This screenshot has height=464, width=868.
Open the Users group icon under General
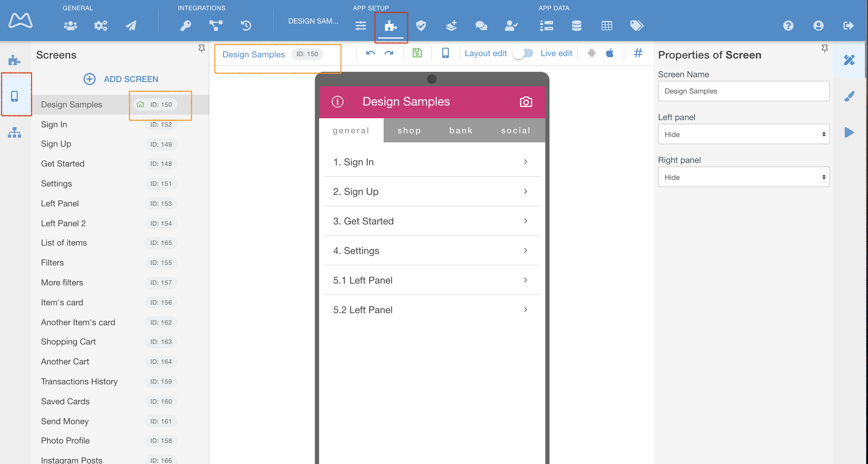point(71,26)
